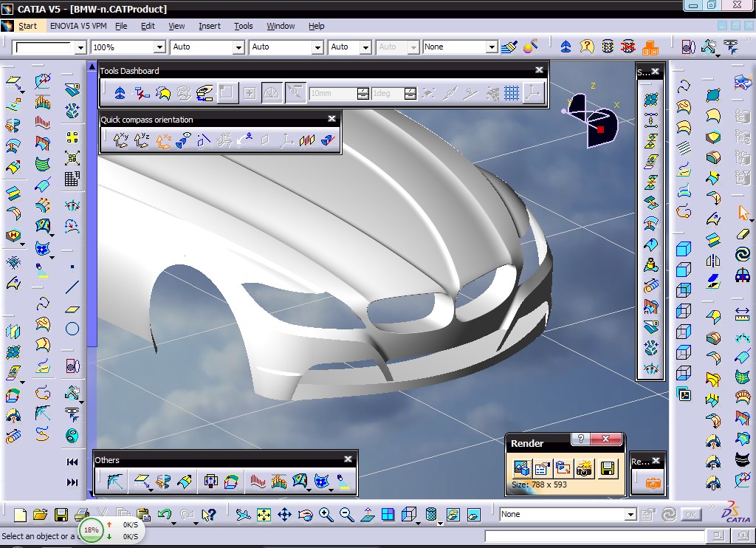Click the Pan icon
756x548 pixels.
(284, 515)
